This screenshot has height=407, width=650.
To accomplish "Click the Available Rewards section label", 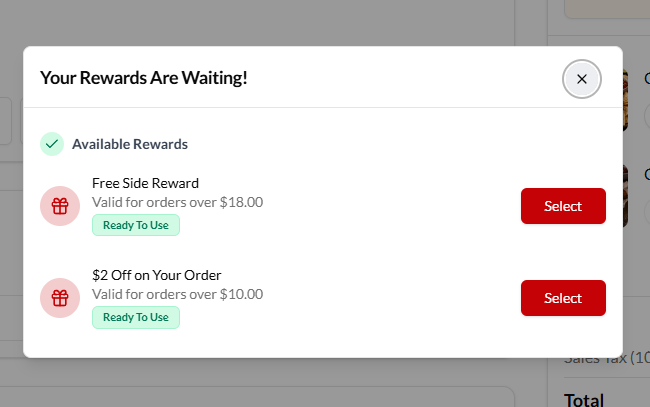I will coord(130,144).
